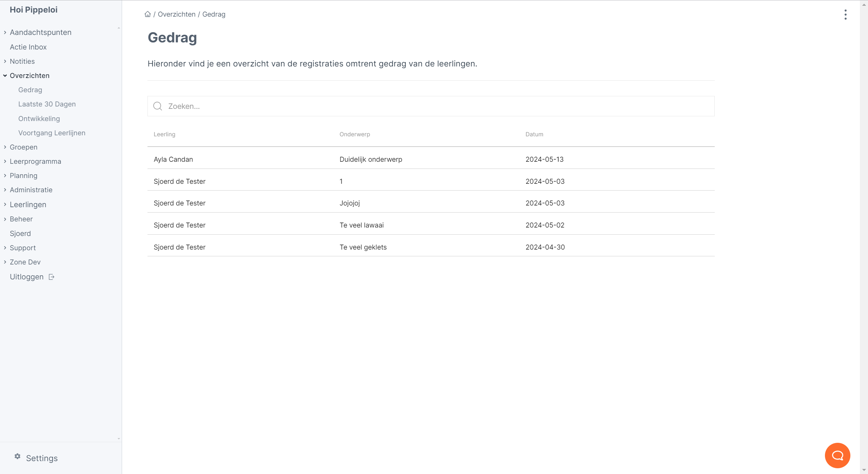Click the page scrollbar down arrow

864,470
